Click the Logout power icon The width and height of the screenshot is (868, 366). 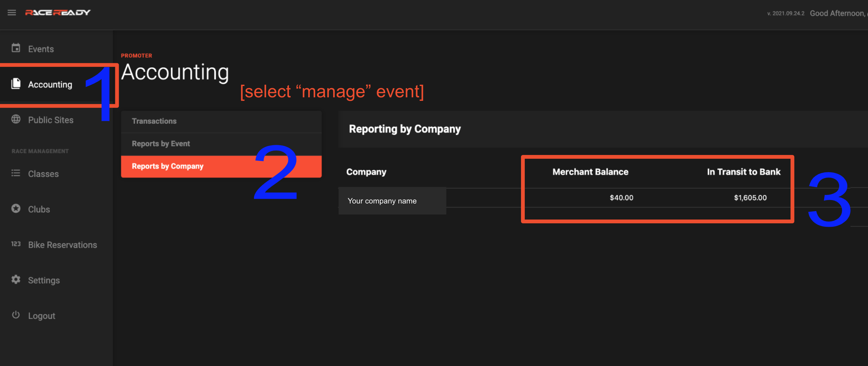(16, 315)
